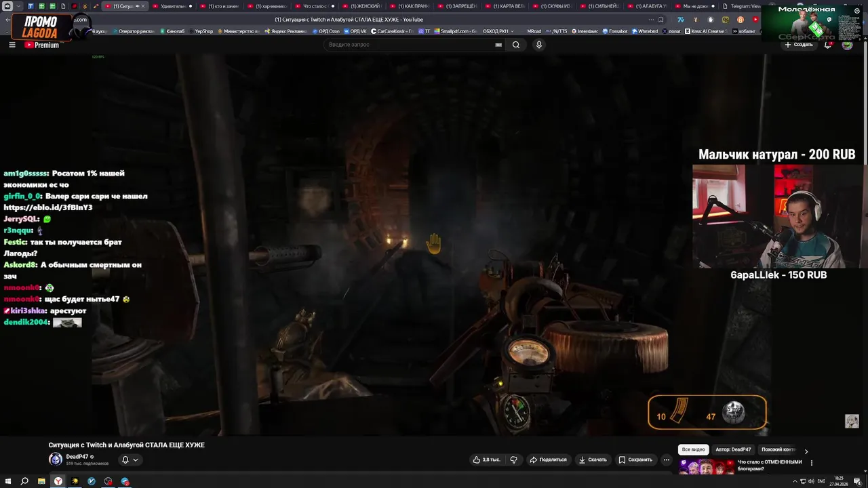
Task: Open the YouTube hamburger guide menu
Action: 12,45
